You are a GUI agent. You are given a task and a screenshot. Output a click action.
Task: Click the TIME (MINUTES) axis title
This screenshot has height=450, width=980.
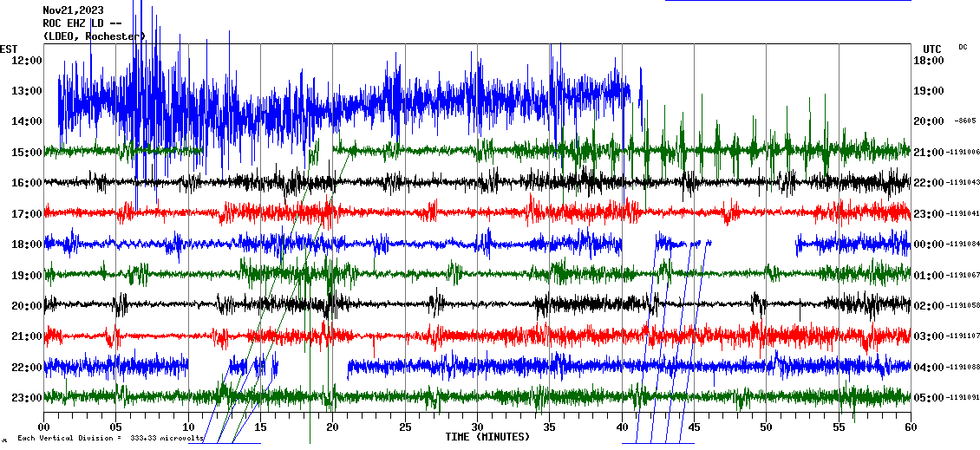click(x=487, y=437)
